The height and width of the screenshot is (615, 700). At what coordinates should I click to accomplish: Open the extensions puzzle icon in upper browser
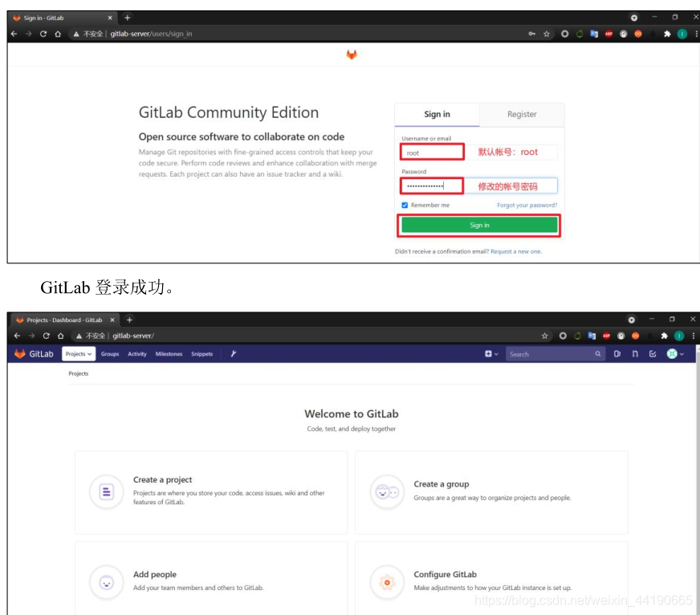667,34
